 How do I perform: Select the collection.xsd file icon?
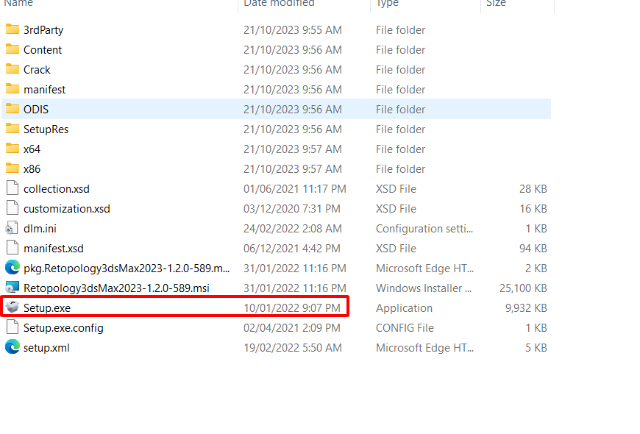[13, 188]
